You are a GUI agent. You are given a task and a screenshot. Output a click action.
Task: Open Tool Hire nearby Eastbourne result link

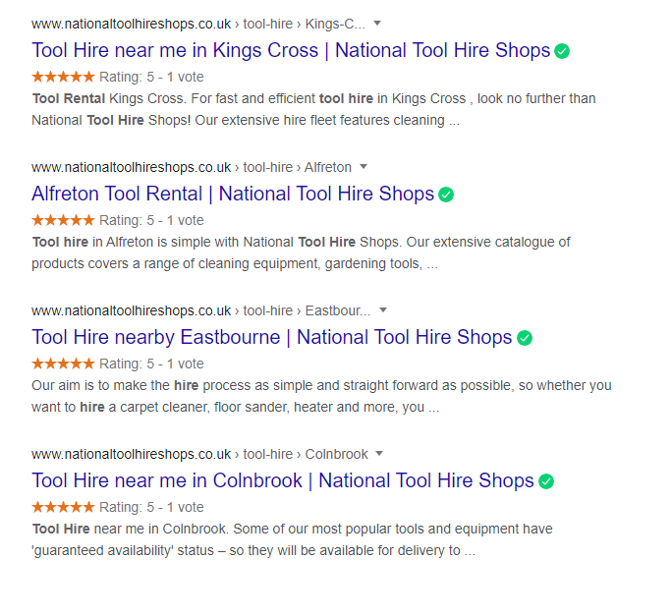(272, 337)
